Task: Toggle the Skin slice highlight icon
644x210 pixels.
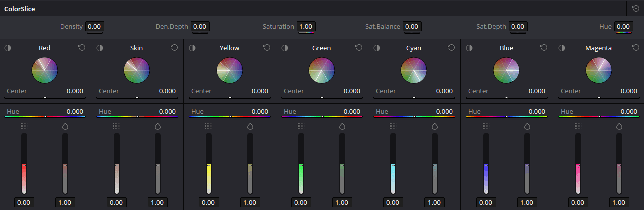Action: click(x=100, y=48)
